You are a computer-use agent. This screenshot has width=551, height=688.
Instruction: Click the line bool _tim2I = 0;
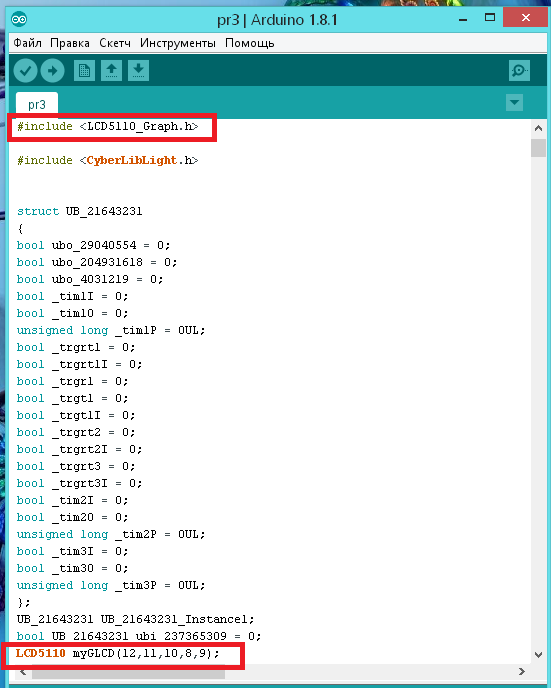coord(72,501)
